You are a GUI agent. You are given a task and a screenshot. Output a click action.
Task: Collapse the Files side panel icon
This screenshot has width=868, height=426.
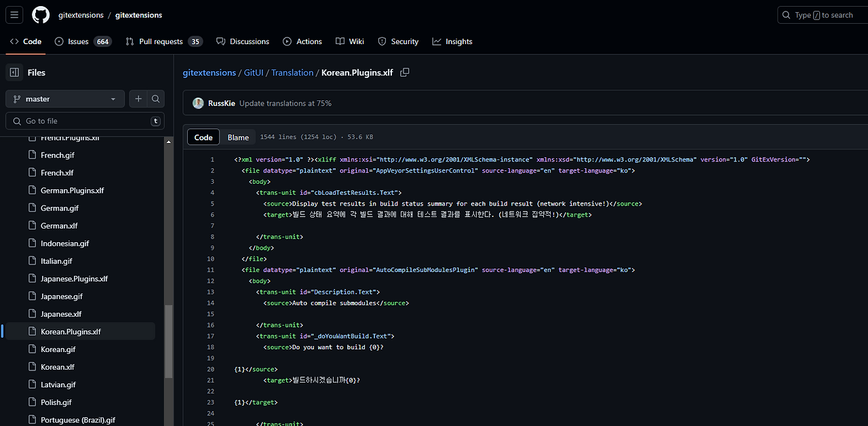click(x=14, y=73)
